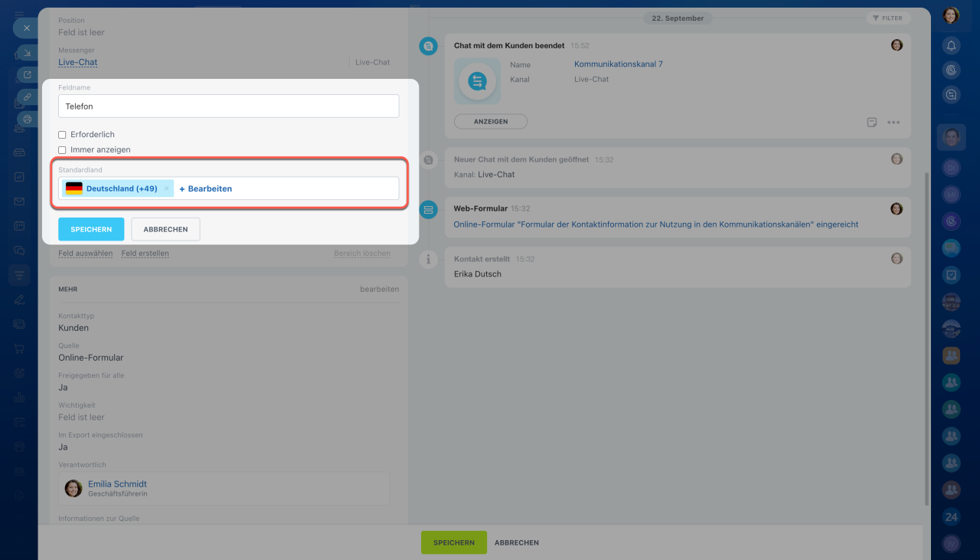The width and height of the screenshot is (980, 560).
Task: Tick the 'Immer anzeigen' checkbox
Action: coord(62,150)
